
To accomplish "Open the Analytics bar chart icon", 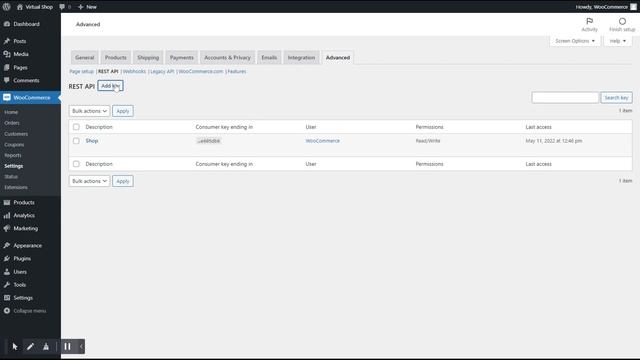I will pos(7,216).
